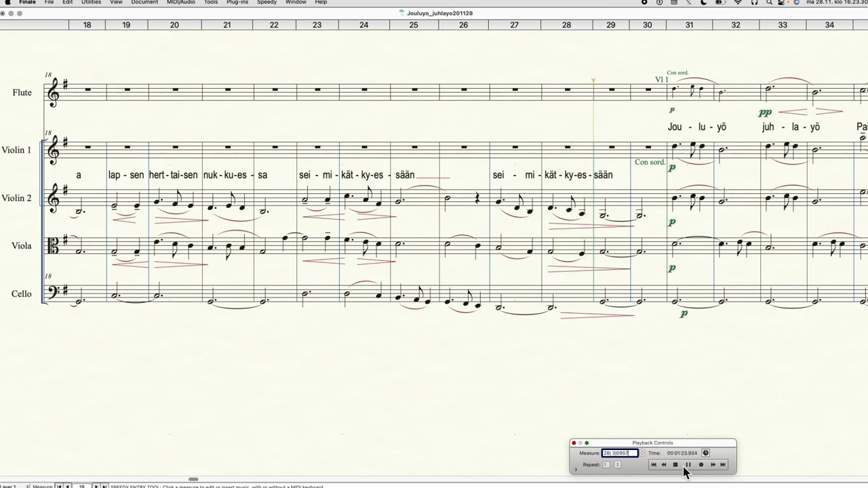Open the Apple menu
This screenshot has width=868, height=488.
(7, 3)
